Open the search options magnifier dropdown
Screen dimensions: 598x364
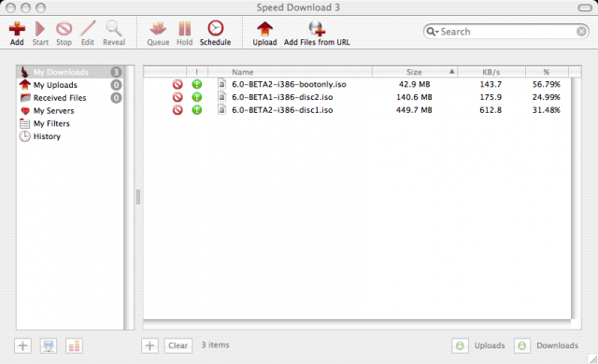[x=433, y=31]
